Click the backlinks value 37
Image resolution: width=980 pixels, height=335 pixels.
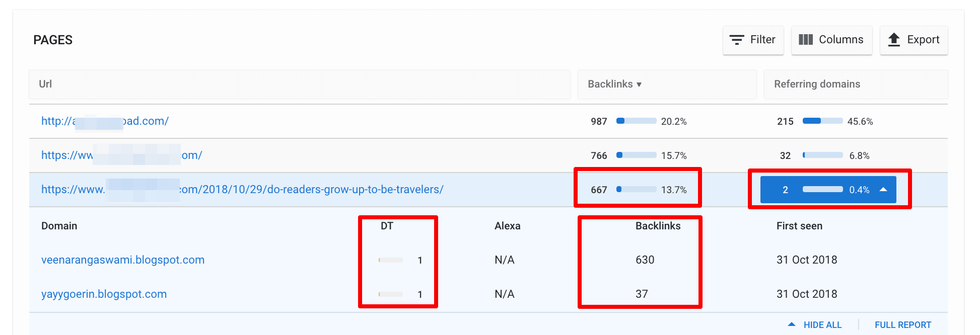[642, 294]
